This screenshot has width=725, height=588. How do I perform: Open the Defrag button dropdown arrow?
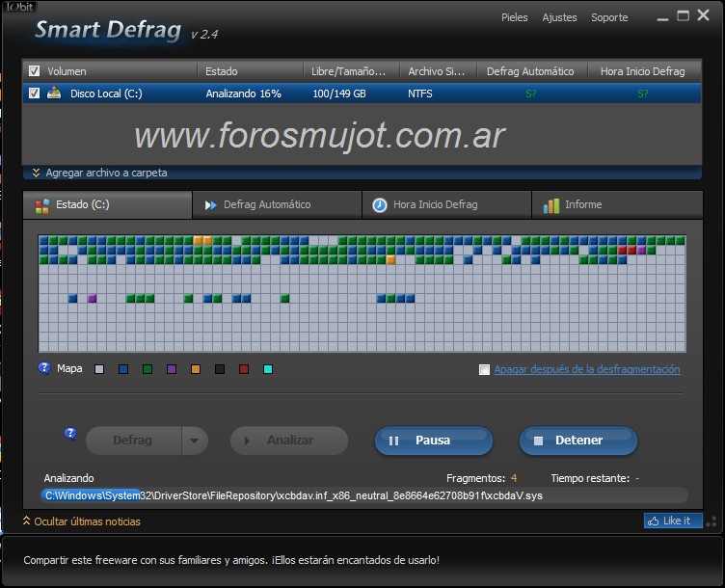[x=194, y=441]
